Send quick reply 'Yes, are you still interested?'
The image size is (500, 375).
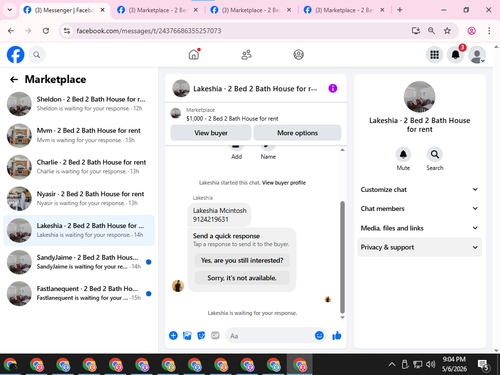click(x=242, y=260)
